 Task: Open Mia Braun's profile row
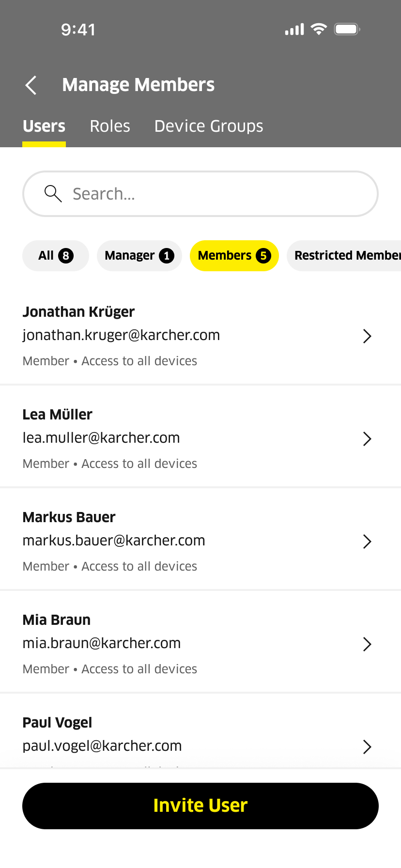(367, 644)
